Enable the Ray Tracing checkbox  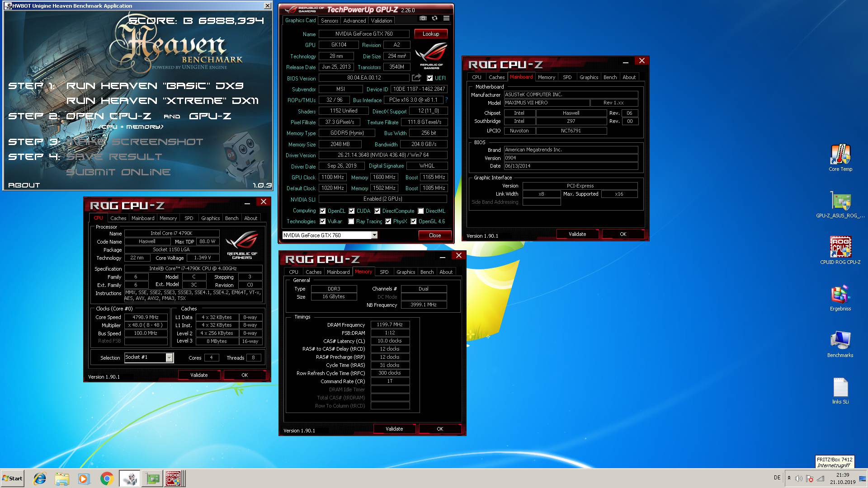351,221
